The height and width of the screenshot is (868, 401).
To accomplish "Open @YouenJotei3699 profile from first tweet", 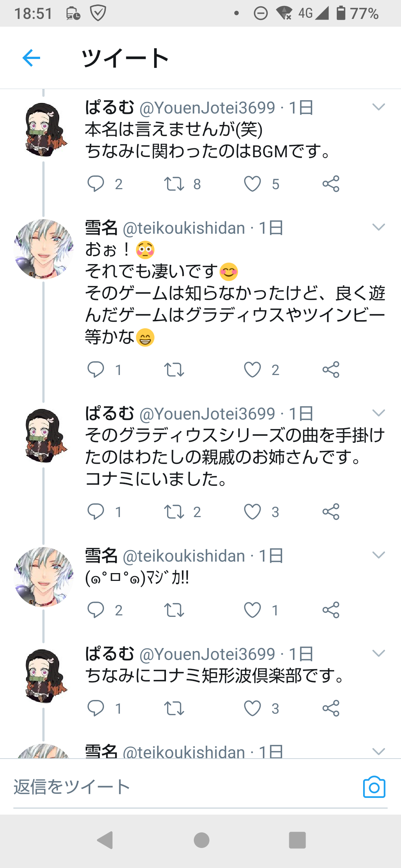I will coord(207,108).
